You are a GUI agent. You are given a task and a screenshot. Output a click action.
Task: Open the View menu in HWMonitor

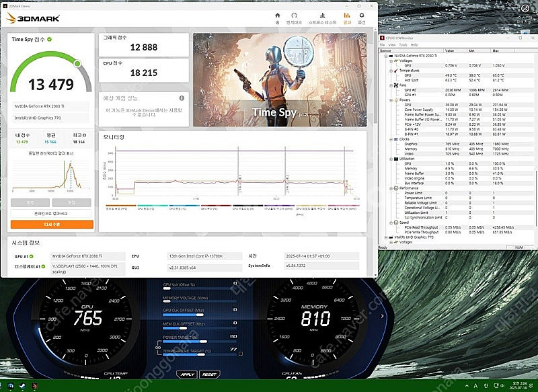392,45
